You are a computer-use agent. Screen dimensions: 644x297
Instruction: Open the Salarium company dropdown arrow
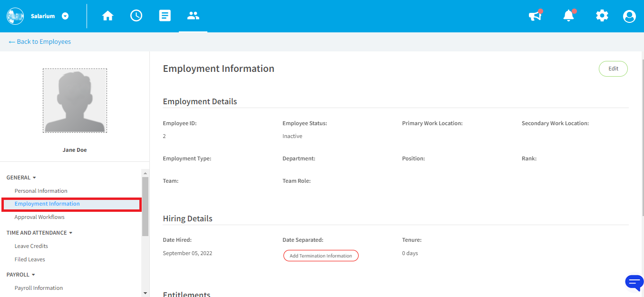click(65, 16)
